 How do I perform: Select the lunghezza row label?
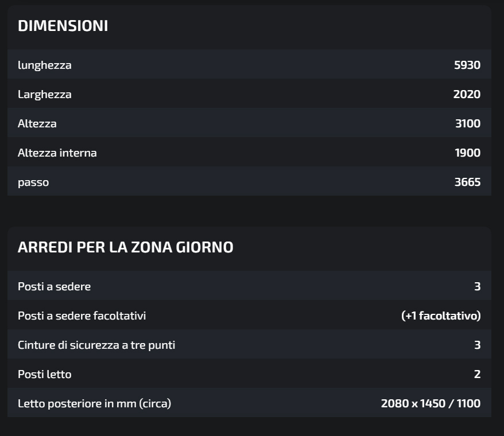tap(45, 65)
